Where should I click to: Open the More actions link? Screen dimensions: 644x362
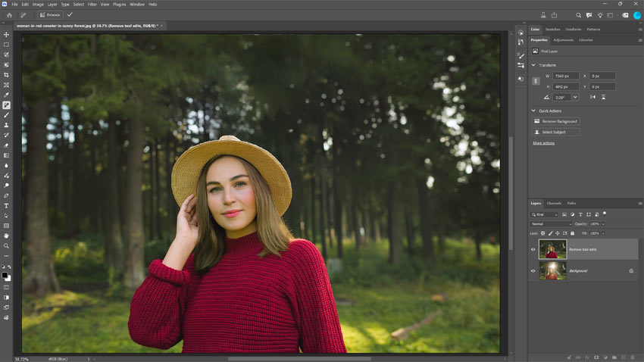click(x=543, y=143)
